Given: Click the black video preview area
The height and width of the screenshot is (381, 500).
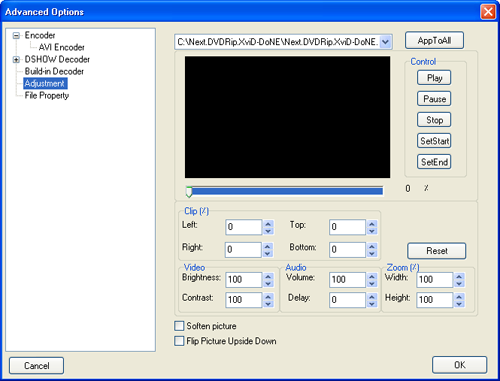Looking at the screenshot, I should click(287, 117).
